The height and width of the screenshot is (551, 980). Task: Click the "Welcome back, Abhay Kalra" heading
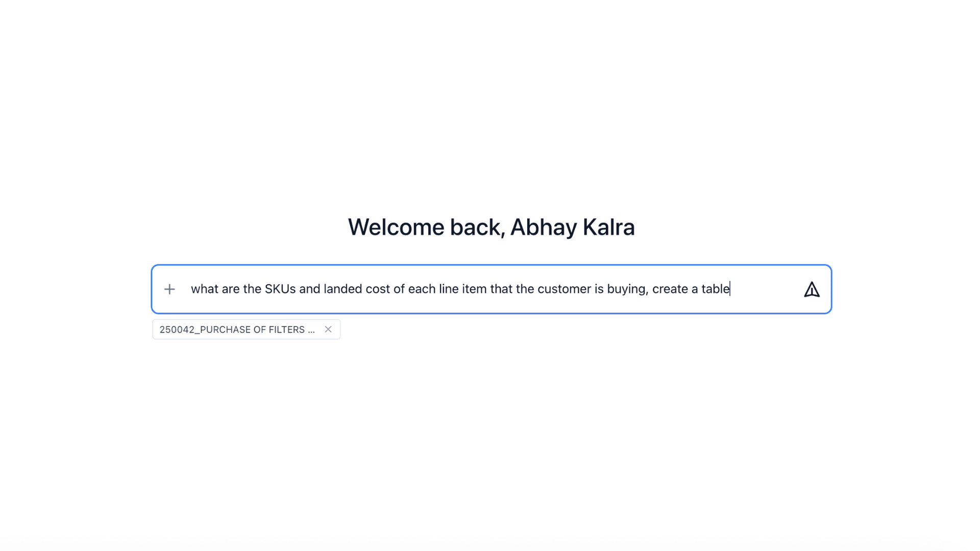pos(491,227)
